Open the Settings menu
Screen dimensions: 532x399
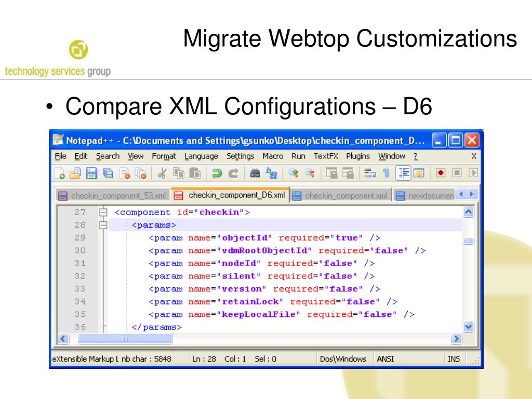point(240,156)
